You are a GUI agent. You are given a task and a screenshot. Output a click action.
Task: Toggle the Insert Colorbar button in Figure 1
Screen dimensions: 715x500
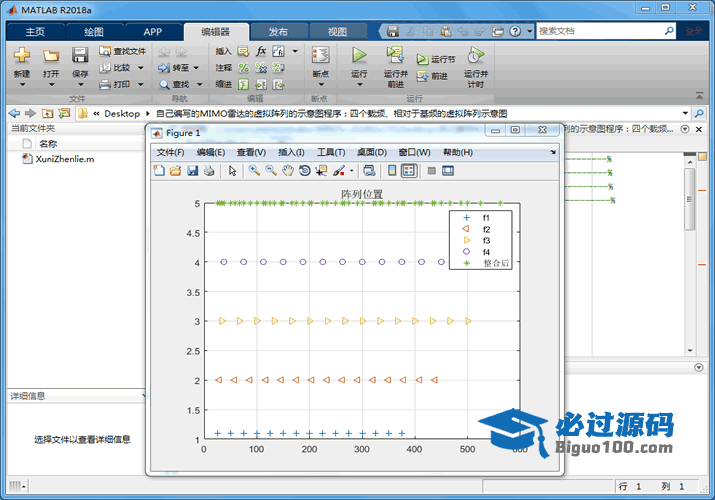392,171
